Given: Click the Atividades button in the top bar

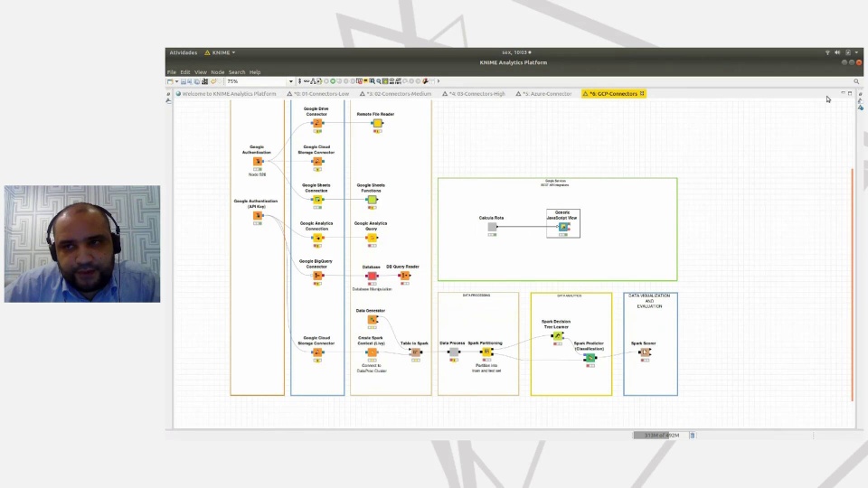Looking at the screenshot, I should 184,52.
